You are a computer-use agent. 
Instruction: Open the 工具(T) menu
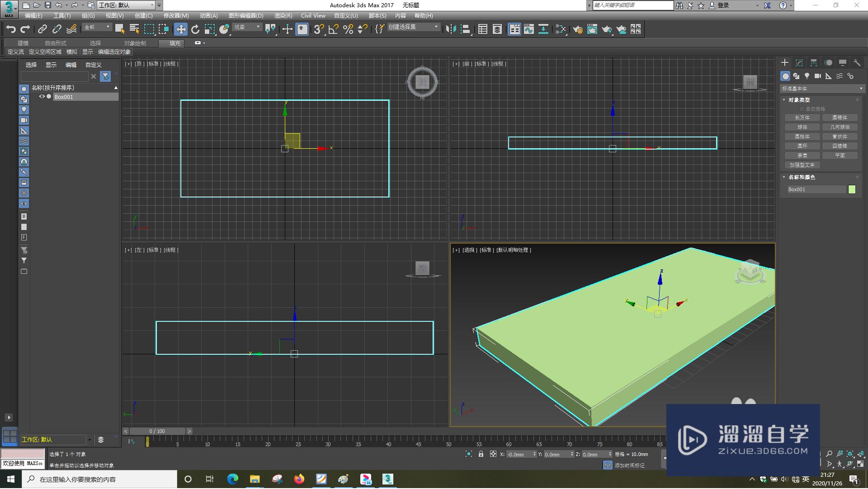tap(62, 16)
